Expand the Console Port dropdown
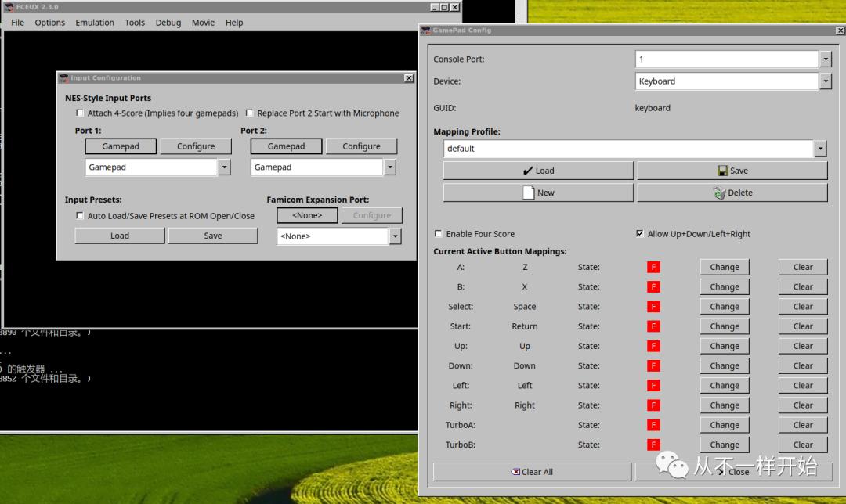This screenshot has height=504, width=846. [825, 59]
